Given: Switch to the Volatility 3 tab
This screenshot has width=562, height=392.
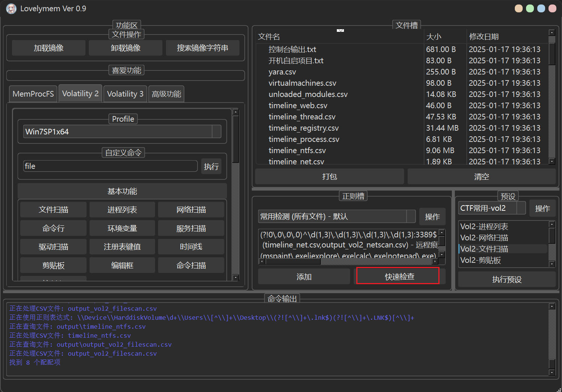Looking at the screenshot, I should [125, 94].
